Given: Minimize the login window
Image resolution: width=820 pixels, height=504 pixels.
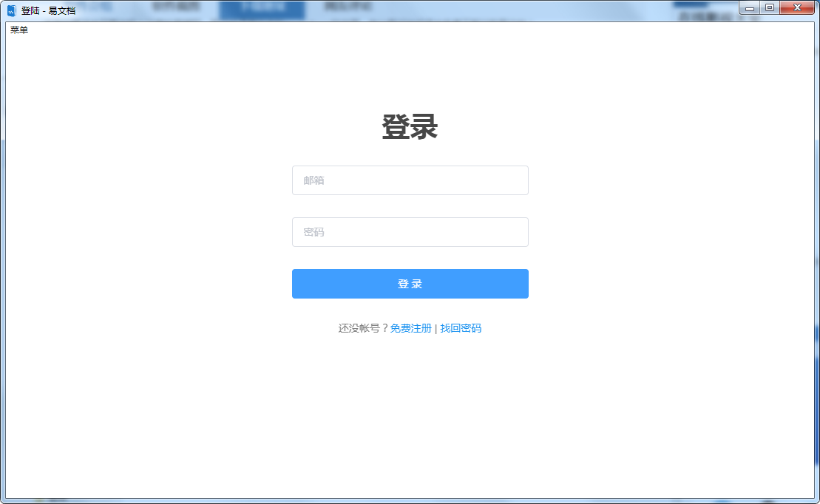Looking at the screenshot, I should tap(751, 7).
